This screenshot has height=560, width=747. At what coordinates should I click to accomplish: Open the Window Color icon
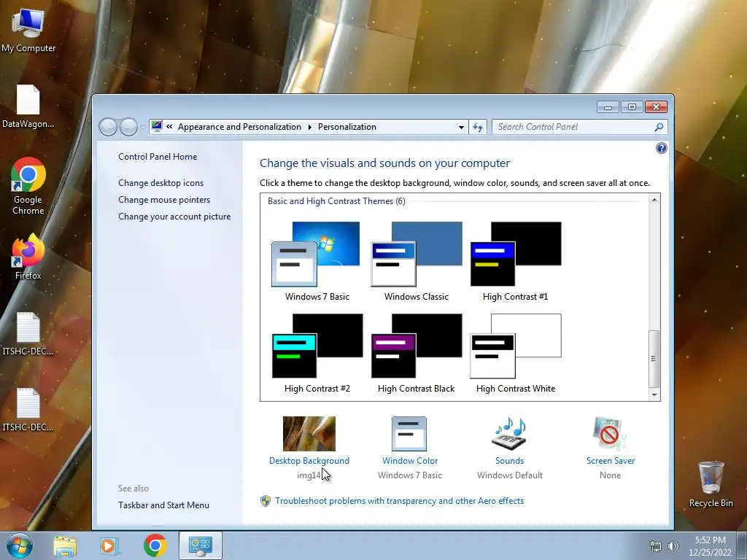click(x=409, y=434)
